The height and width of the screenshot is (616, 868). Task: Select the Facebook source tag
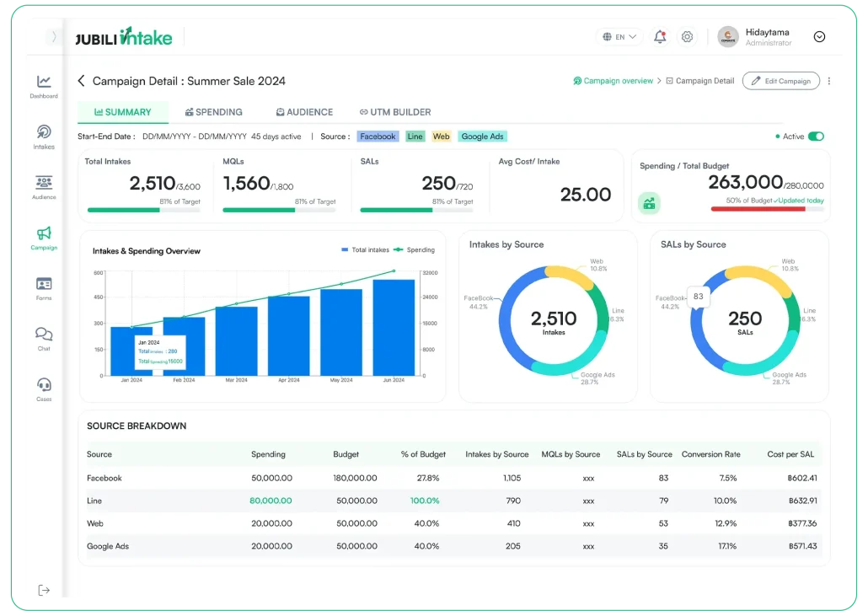[378, 137]
